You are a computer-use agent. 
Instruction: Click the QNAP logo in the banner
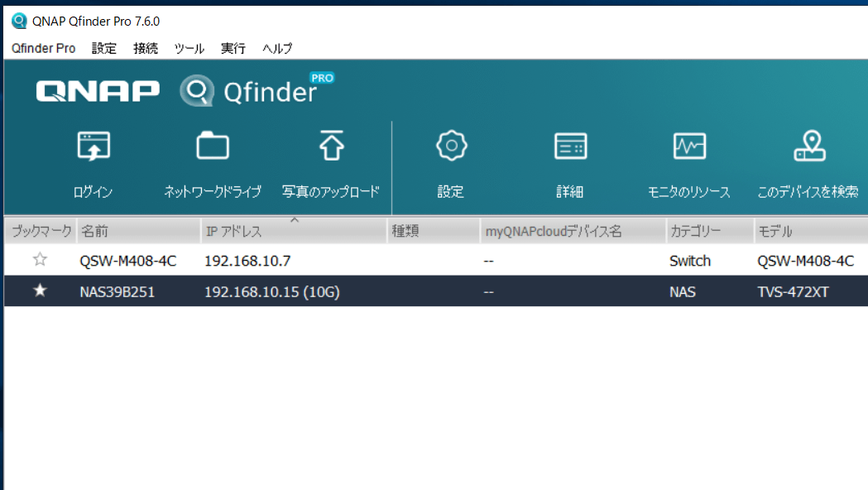98,91
